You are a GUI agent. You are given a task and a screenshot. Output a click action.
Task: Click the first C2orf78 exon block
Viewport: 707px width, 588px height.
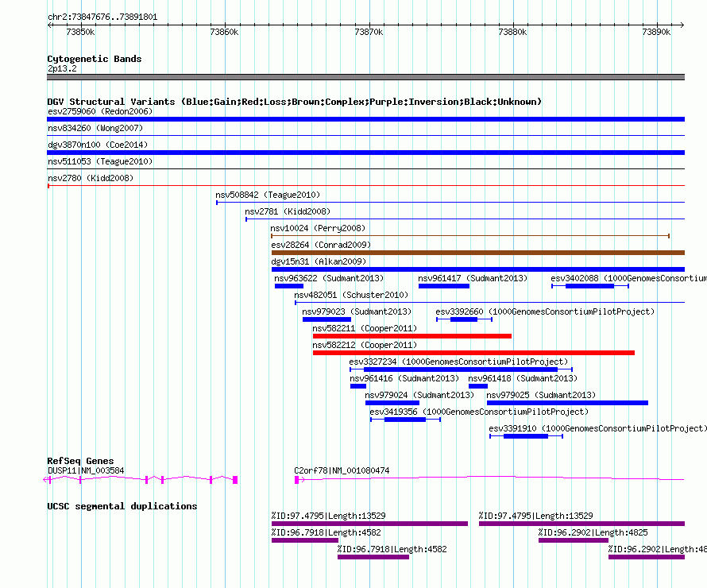tap(296, 480)
